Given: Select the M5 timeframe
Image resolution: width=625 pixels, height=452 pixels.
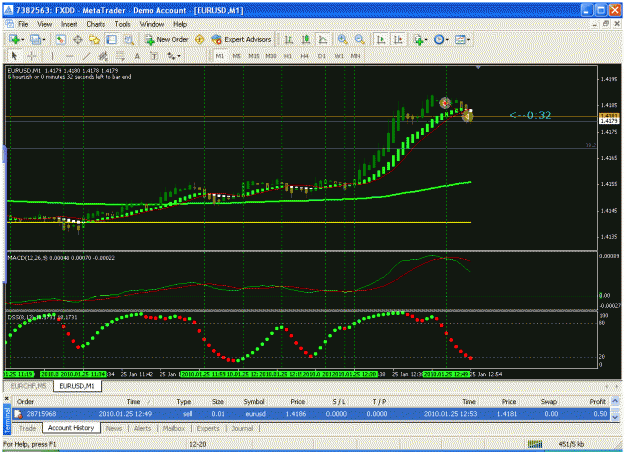Looking at the screenshot, I should coord(237,56).
